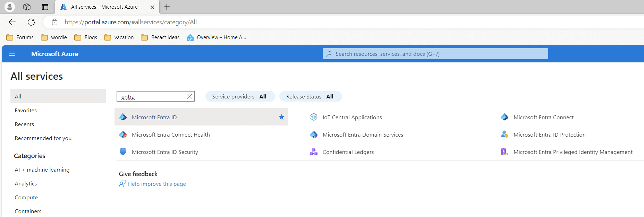Open IoT Central Applications
Screen dimensions: 644x217
point(352,117)
